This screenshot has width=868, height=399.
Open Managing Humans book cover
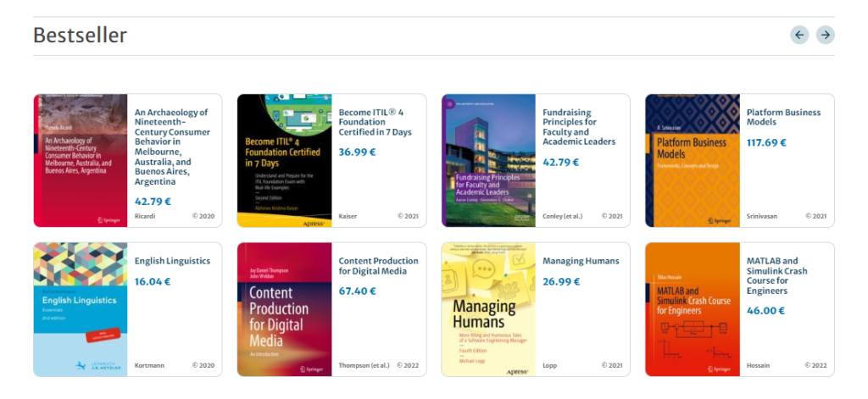pos(488,309)
